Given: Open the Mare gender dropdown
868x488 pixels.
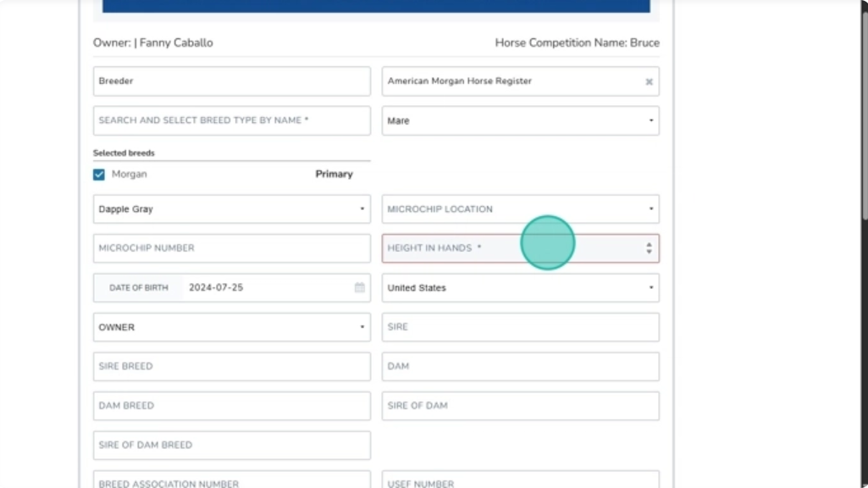Looking at the screenshot, I should [520, 121].
